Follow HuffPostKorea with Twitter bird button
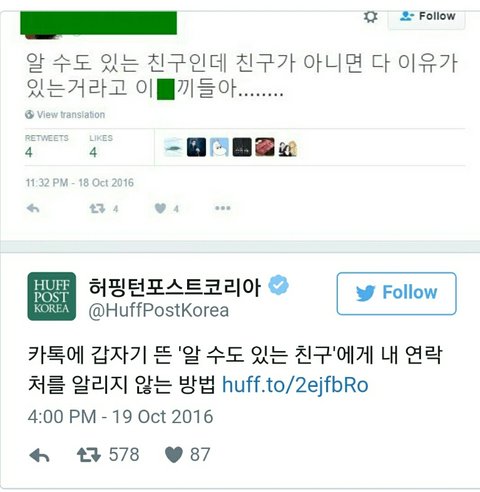480x492 pixels. [x=396, y=293]
